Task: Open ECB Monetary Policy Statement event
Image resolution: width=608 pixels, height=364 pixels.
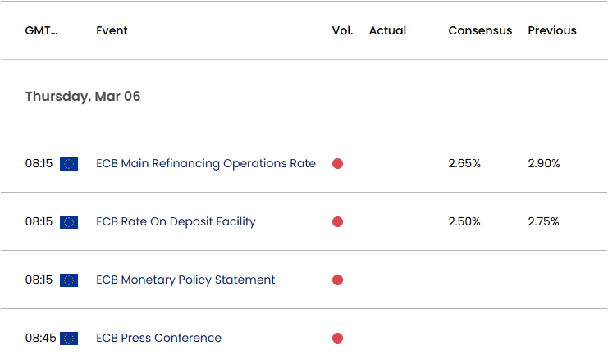Action: 185,280
